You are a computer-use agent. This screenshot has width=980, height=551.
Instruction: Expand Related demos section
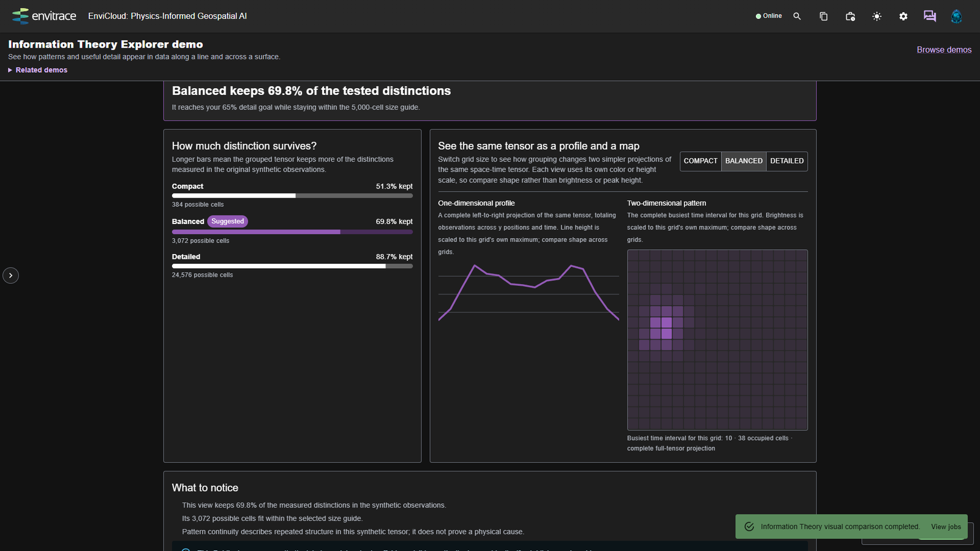[x=38, y=70]
